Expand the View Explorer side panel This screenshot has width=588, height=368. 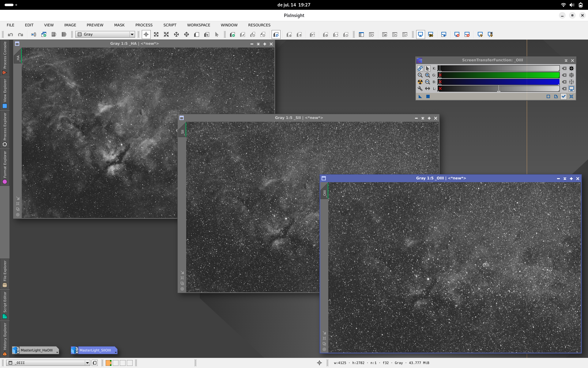click(x=5, y=94)
